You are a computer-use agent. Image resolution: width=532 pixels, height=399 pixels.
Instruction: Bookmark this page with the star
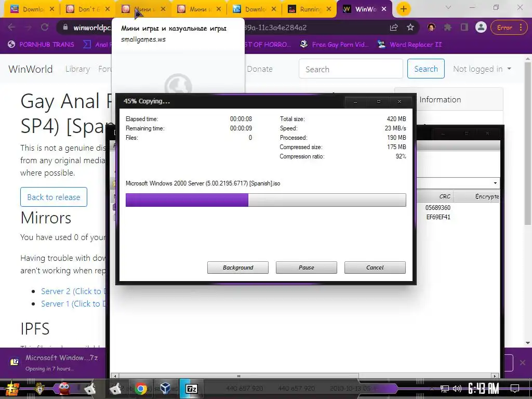(410, 28)
